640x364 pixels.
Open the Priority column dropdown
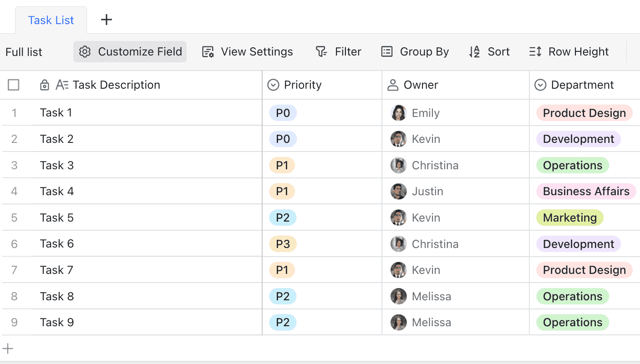tap(273, 85)
